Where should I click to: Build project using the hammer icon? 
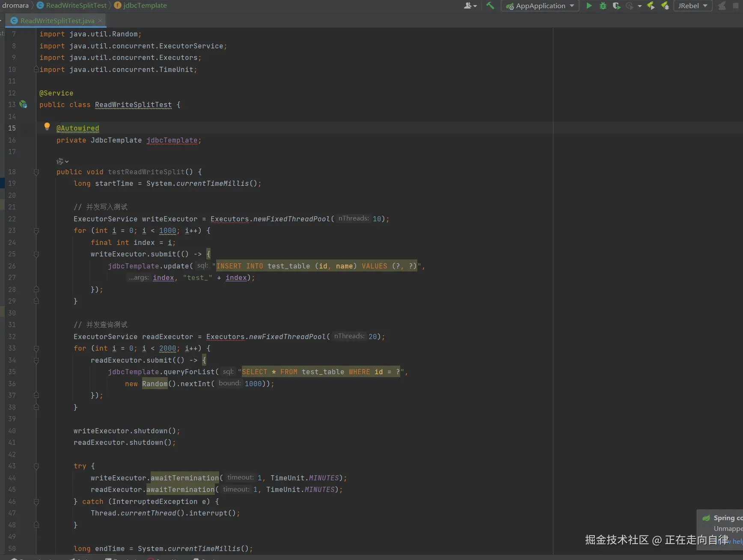[x=490, y=6]
